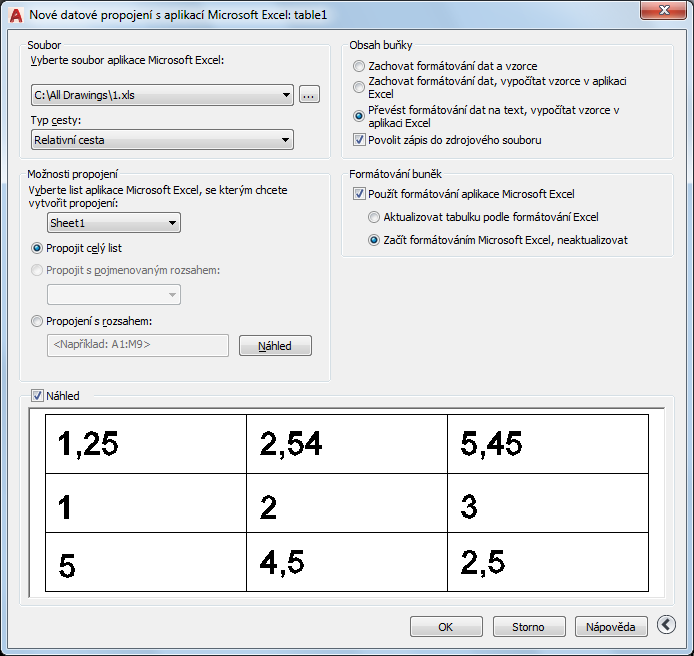Click preview cell showing 5,45
694x656 pixels.
[x=548, y=444]
